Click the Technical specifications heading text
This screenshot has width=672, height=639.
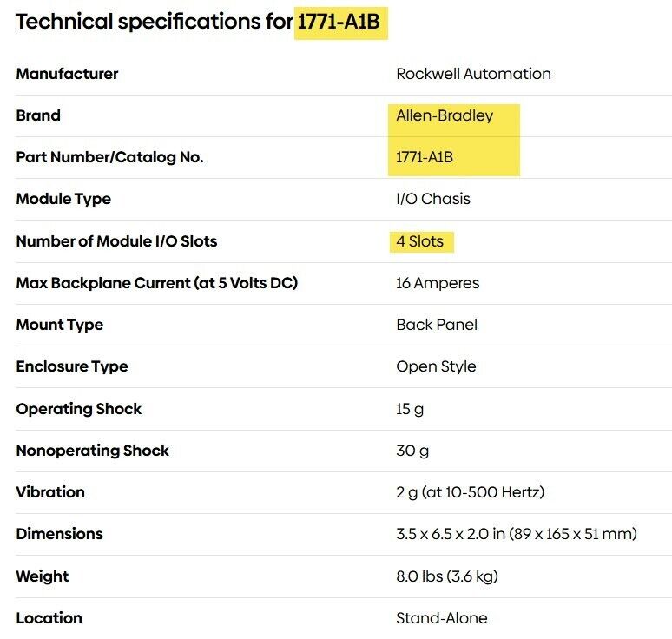click(x=154, y=23)
